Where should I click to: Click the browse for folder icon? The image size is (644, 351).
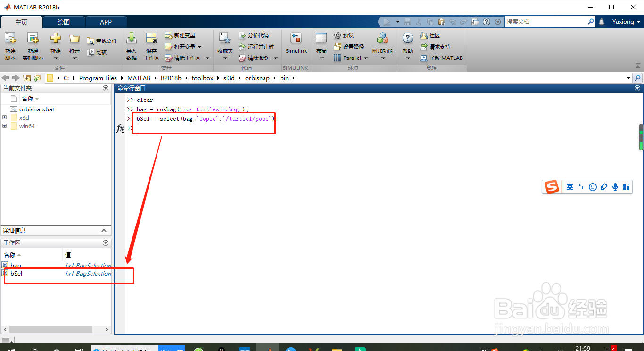38,78
